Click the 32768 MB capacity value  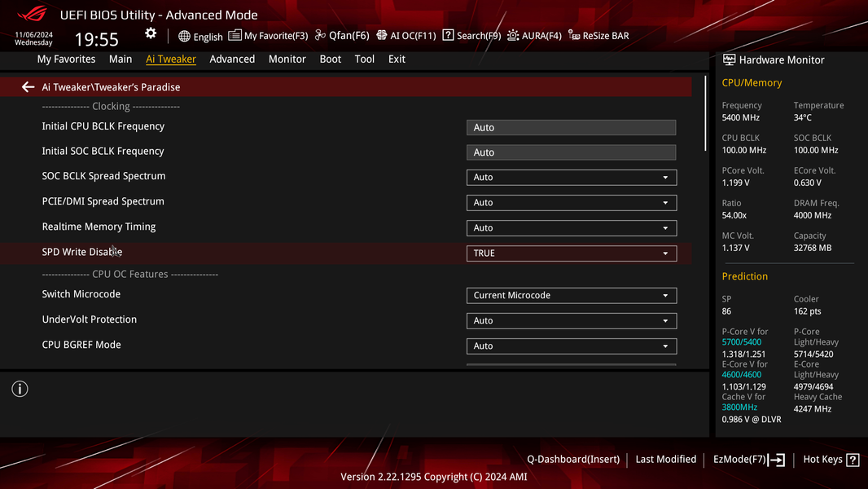click(x=813, y=248)
